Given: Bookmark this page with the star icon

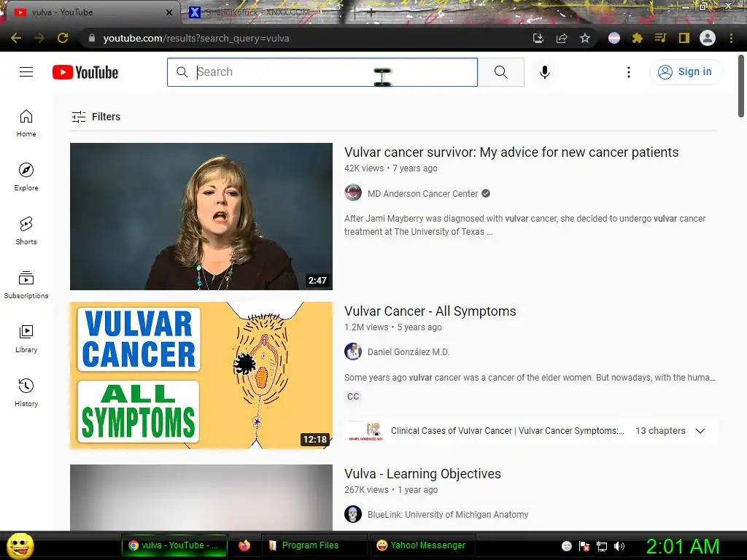Looking at the screenshot, I should click(585, 38).
